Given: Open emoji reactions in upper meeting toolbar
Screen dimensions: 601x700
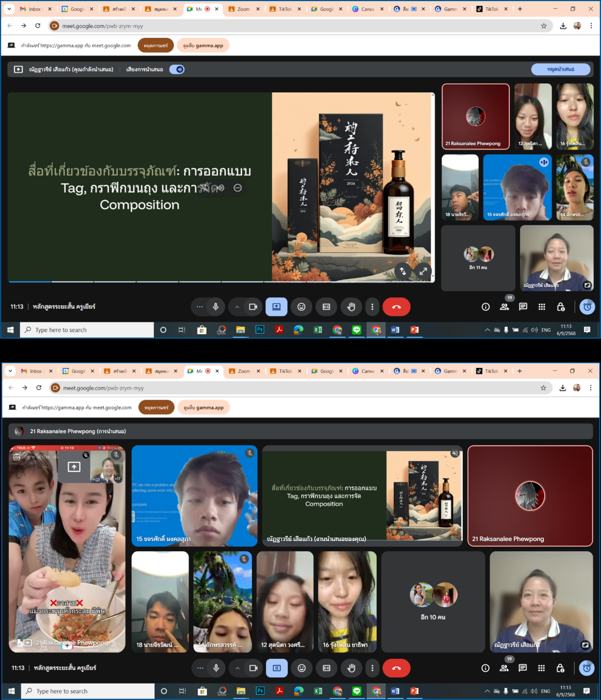Looking at the screenshot, I should (x=301, y=307).
